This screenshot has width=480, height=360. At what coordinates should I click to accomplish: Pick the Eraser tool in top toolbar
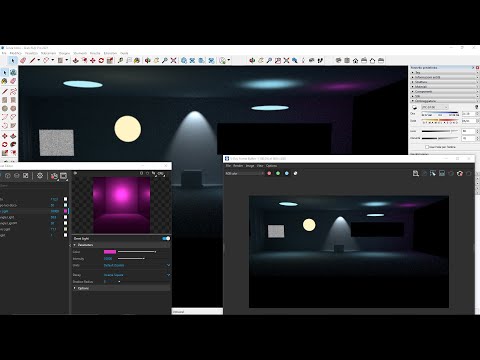coord(23,60)
